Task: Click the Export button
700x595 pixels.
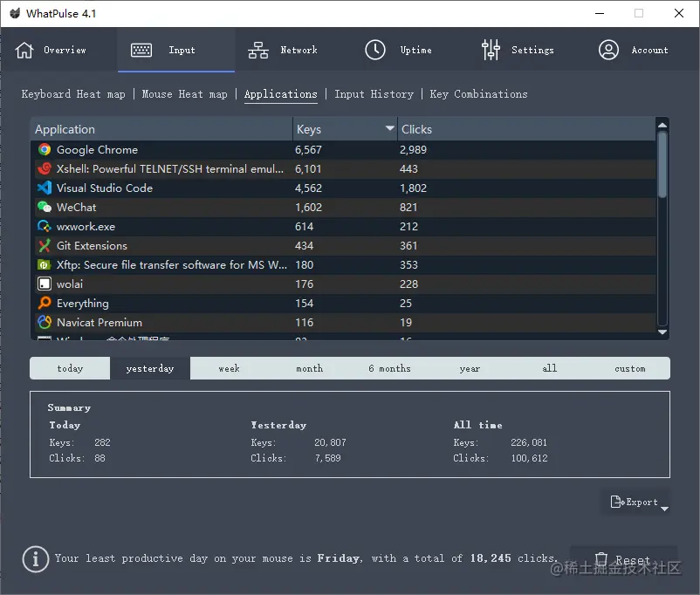Action: tap(634, 503)
